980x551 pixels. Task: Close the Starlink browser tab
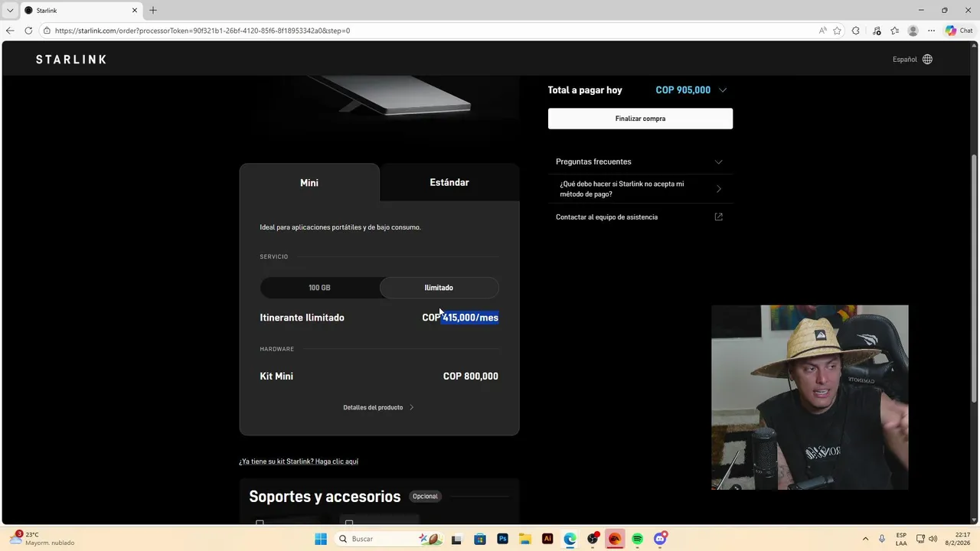(x=135, y=10)
